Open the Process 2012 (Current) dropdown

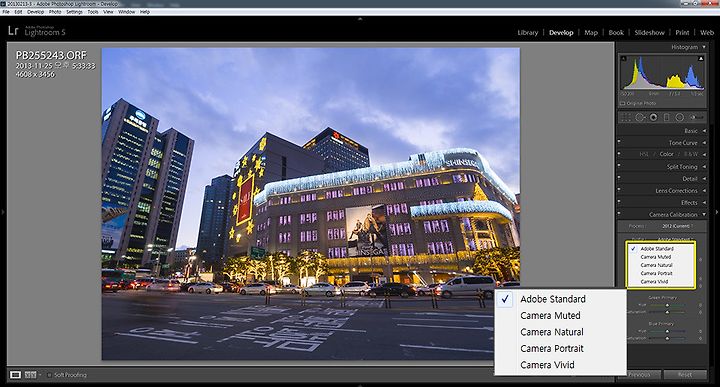[x=678, y=226]
